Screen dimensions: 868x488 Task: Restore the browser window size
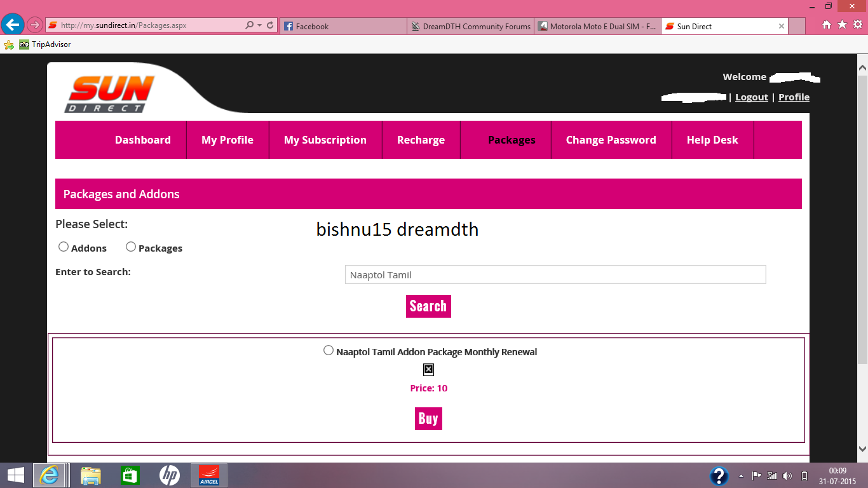click(828, 6)
